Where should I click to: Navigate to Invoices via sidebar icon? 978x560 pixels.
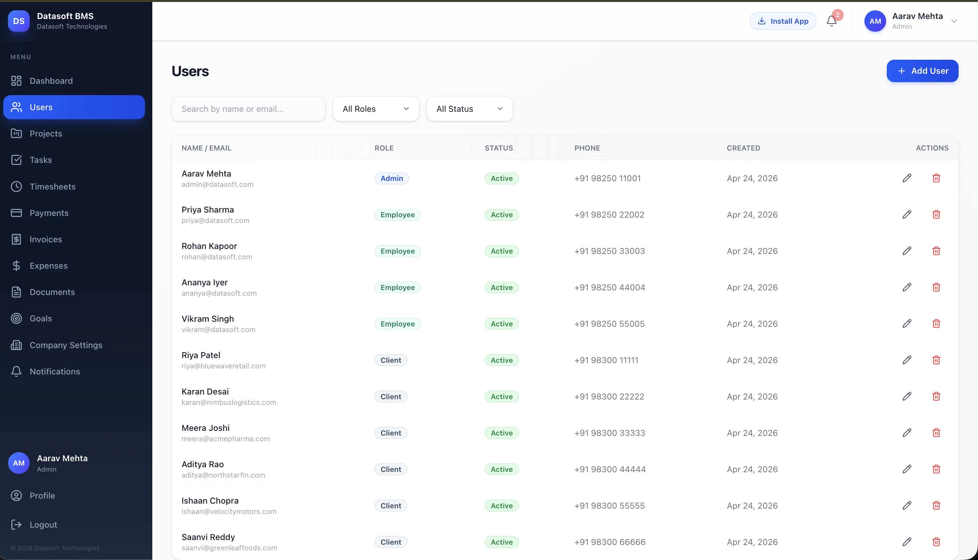(x=46, y=239)
